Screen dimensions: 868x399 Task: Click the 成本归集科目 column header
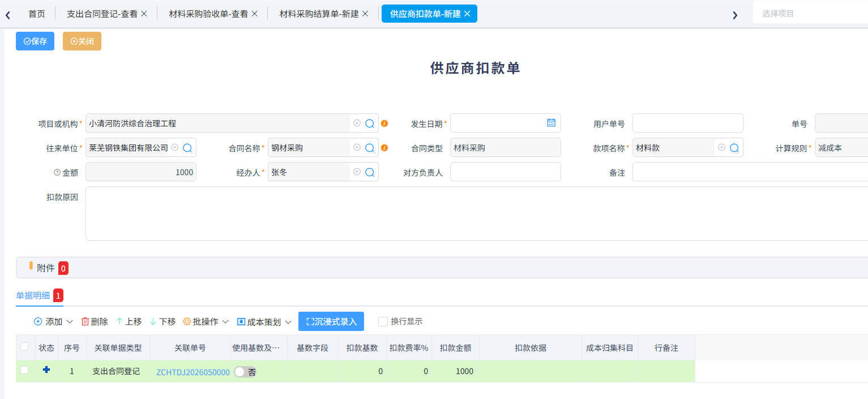click(x=610, y=348)
